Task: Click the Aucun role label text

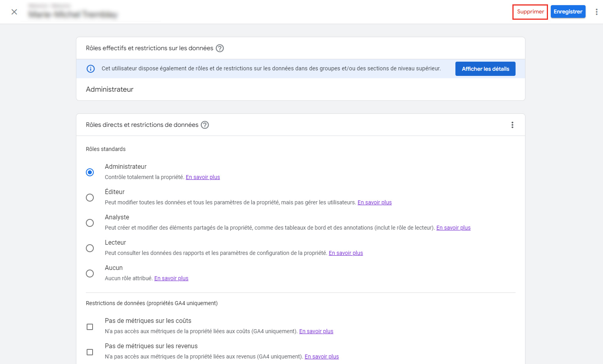Action: coord(114,268)
